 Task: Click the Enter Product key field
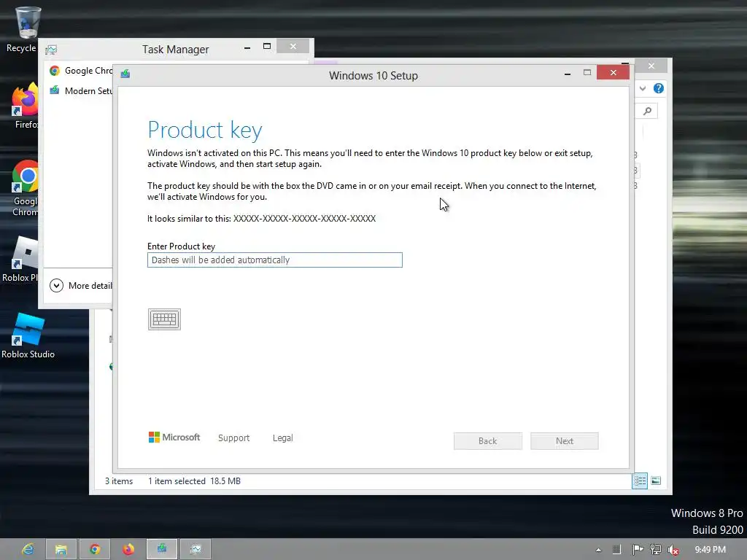(x=275, y=260)
